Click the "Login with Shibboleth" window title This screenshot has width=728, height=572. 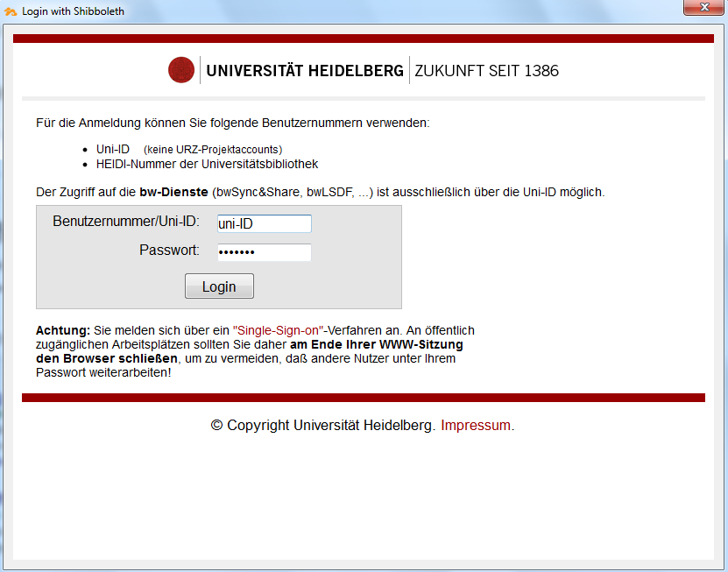(73, 11)
